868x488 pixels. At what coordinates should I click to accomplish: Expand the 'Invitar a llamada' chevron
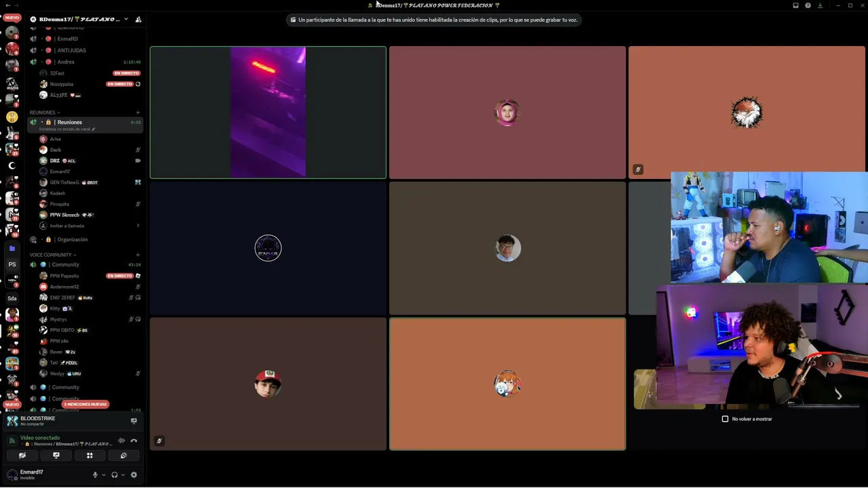tap(138, 226)
